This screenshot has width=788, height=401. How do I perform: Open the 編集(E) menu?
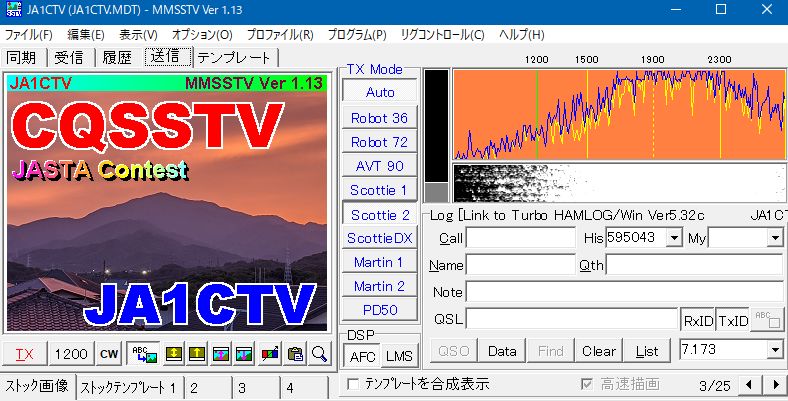point(85,35)
